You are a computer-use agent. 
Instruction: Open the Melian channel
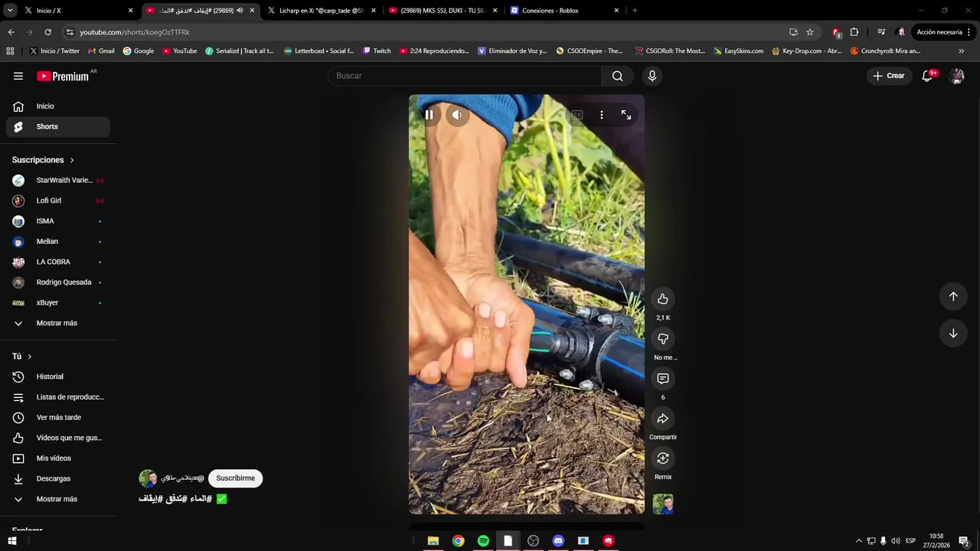(58, 242)
